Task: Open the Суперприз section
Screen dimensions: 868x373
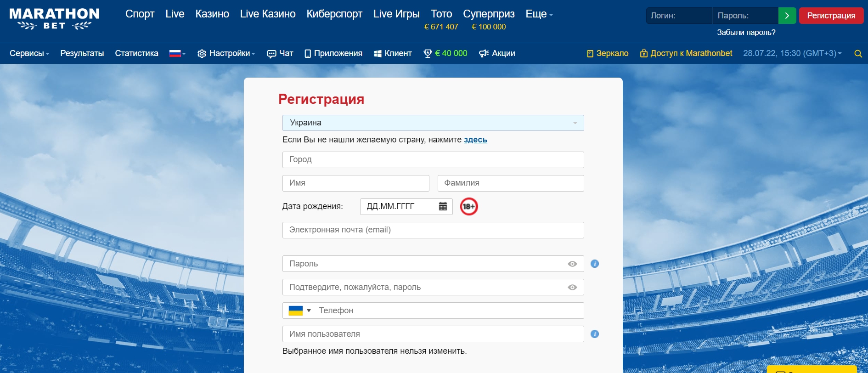Action: coord(489,14)
